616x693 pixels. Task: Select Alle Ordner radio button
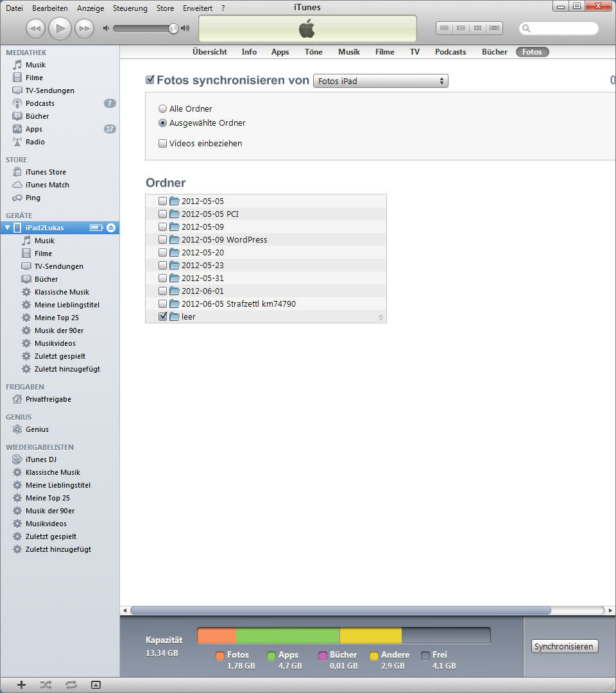tap(162, 108)
